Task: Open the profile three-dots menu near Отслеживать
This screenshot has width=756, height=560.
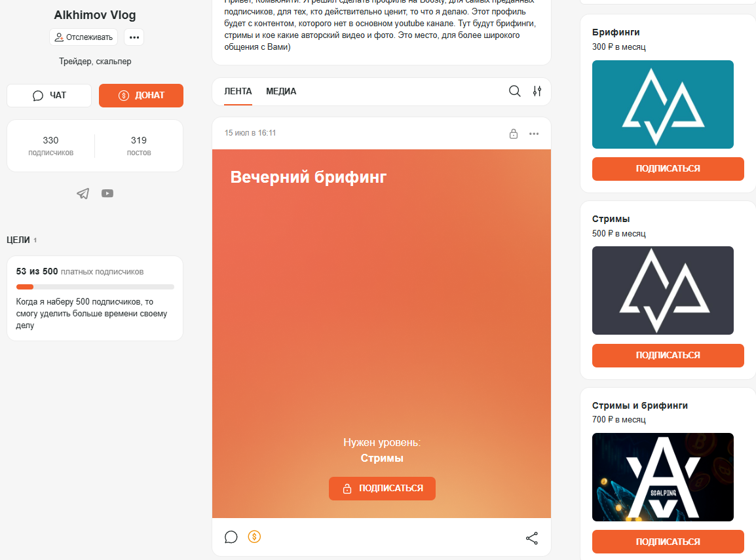Action: pyautogui.click(x=134, y=37)
